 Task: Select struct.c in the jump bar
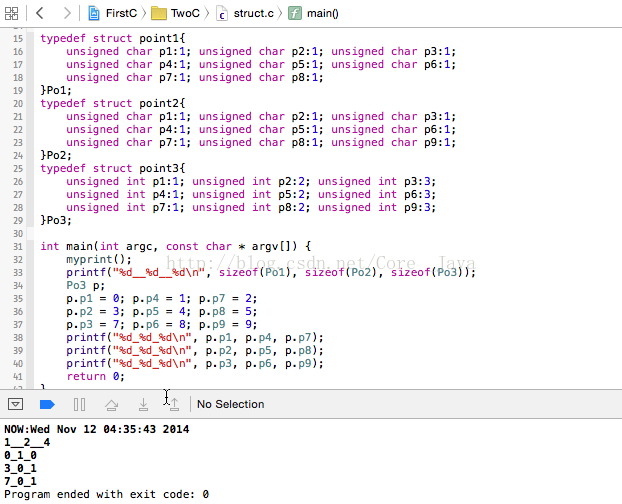[253, 13]
